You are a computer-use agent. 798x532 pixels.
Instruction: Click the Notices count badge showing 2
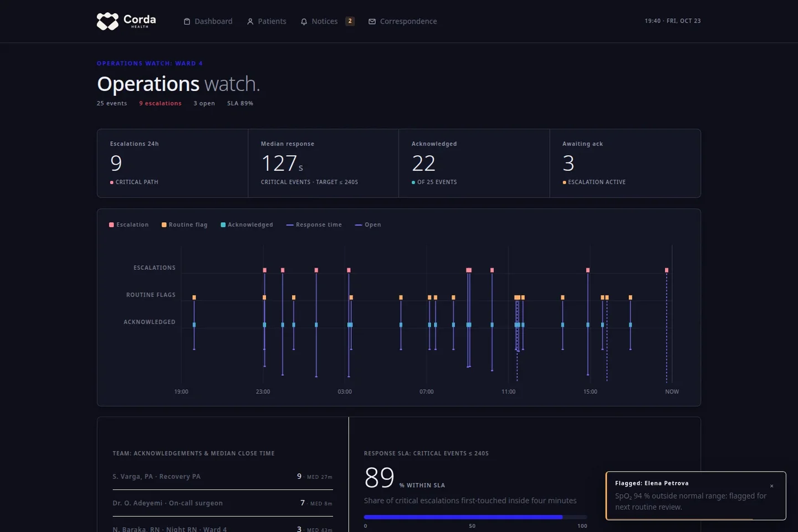350,21
